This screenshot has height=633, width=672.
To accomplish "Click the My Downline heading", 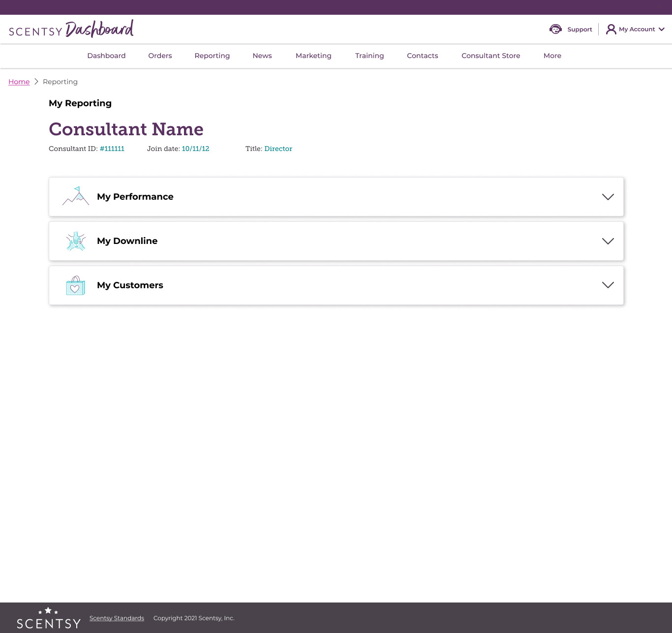I will coord(127,241).
